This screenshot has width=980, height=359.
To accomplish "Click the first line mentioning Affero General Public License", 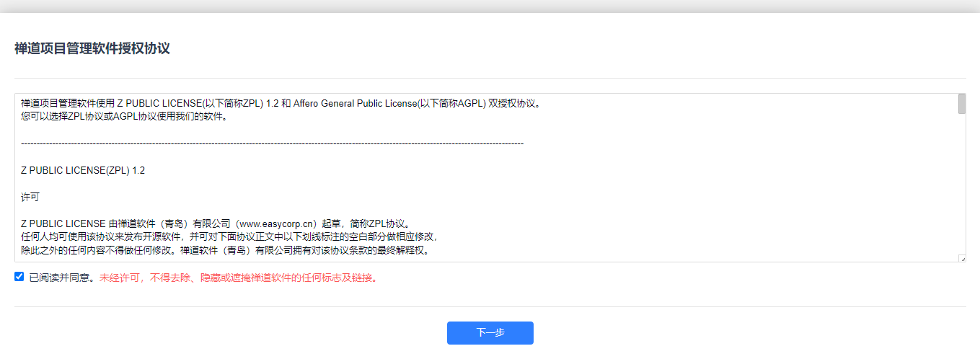I will click(x=281, y=104).
